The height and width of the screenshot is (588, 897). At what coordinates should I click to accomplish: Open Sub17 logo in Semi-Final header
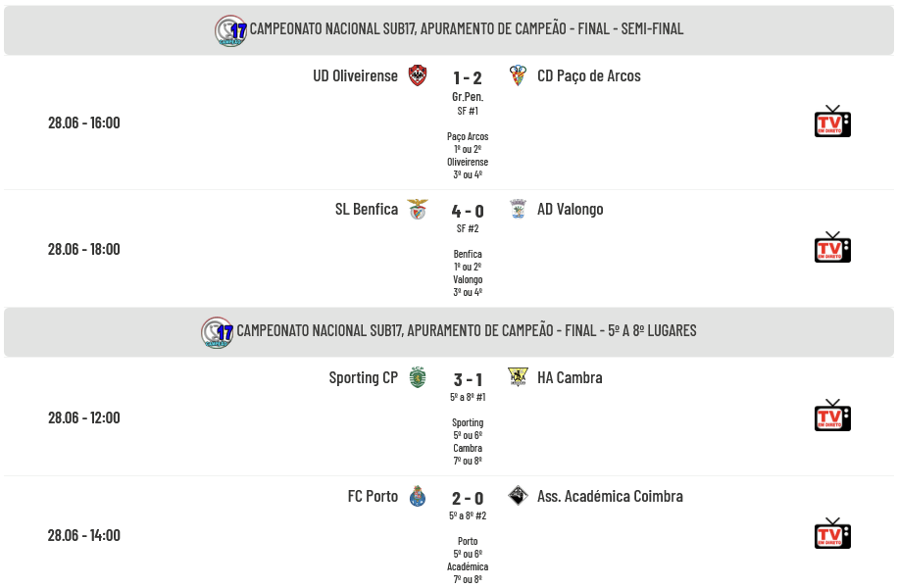pos(231,30)
